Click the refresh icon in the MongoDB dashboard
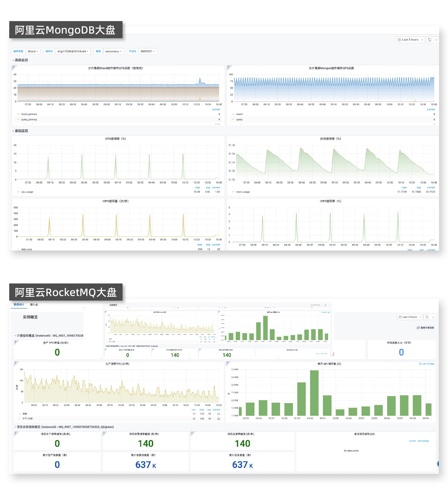 point(430,40)
